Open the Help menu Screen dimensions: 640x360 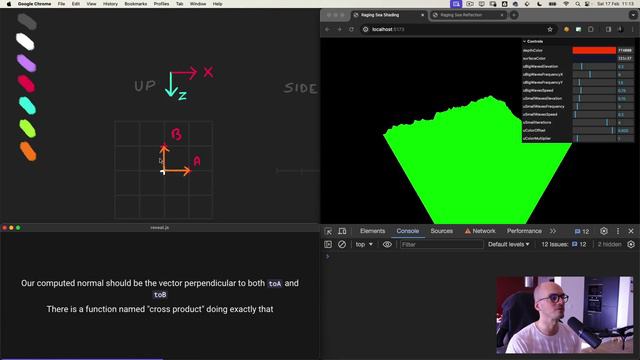pos(217,4)
